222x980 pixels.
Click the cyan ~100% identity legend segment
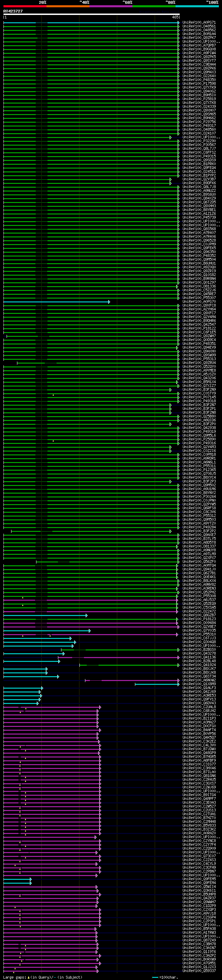[197, 7]
